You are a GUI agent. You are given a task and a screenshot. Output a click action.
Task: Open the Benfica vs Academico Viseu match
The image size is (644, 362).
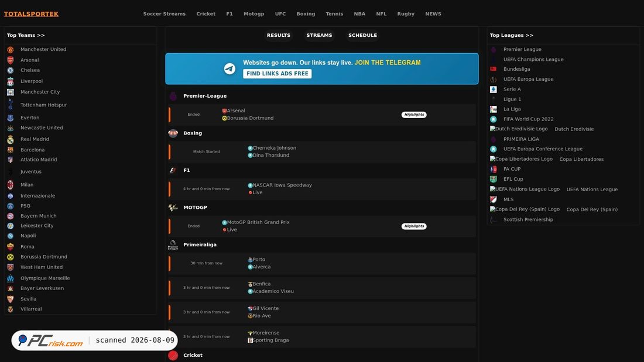pos(322,288)
